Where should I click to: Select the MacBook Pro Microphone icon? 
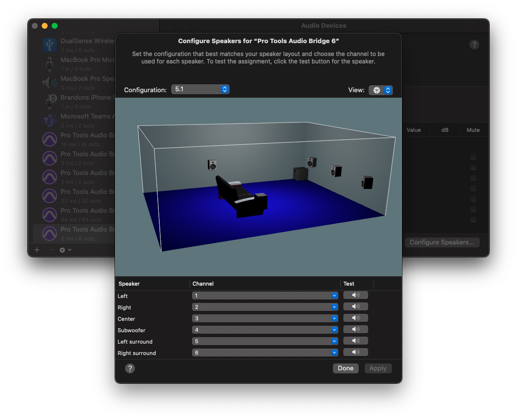[50, 64]
